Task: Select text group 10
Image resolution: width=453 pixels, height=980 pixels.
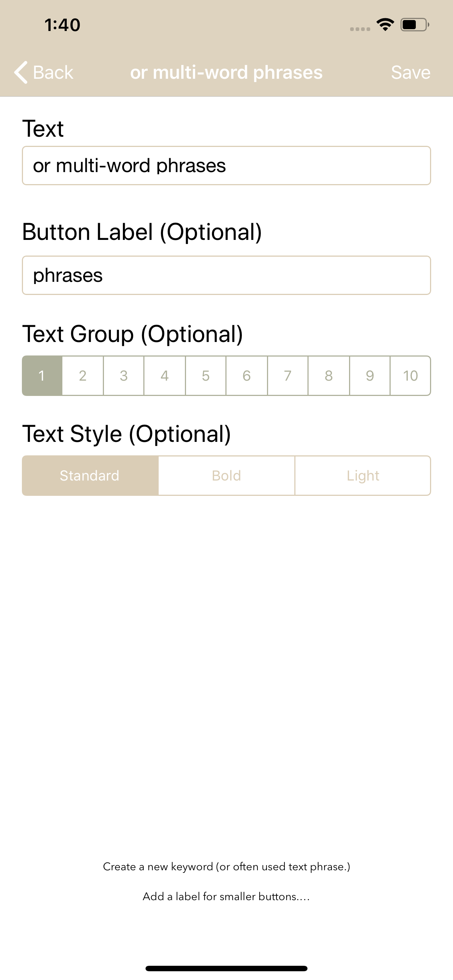Action: point(410,376)
